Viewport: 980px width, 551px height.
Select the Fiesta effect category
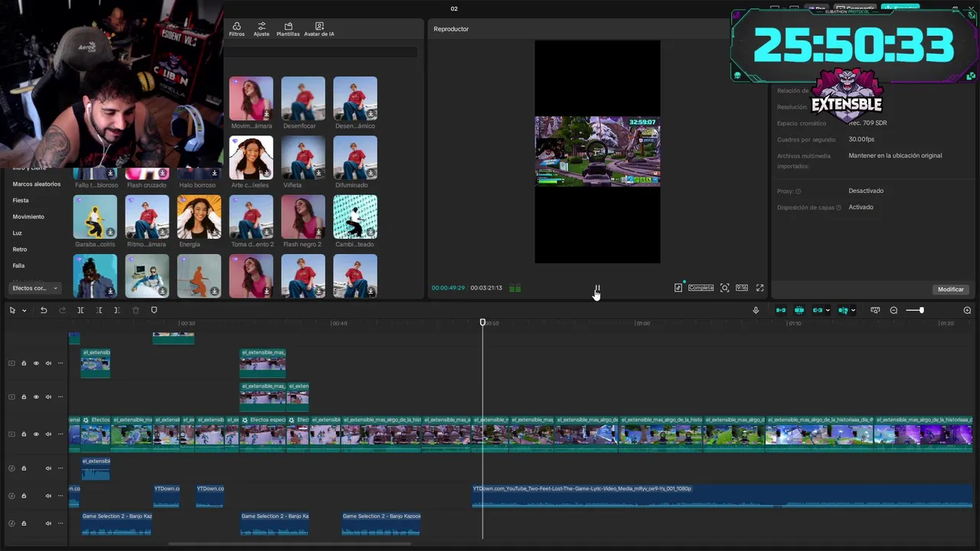(x=21, y=201)
